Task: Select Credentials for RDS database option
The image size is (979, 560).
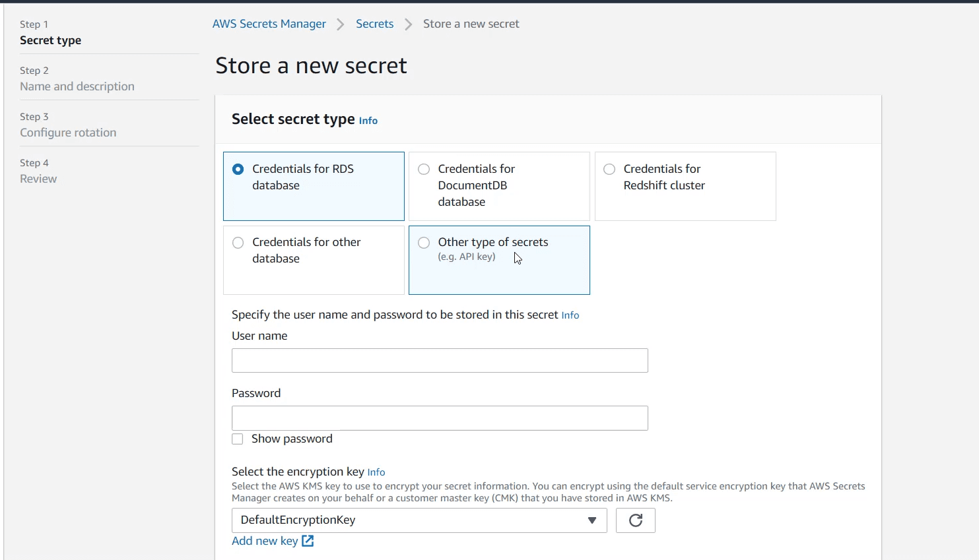Action: coord(238,170)
